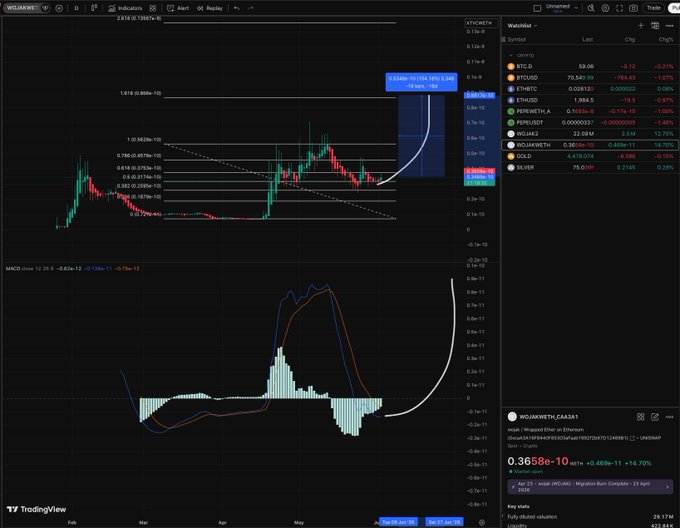The height and width of the screenshot is (528, 680).
Task: Click the GOLD symbol logo
Action: point(511,156)
